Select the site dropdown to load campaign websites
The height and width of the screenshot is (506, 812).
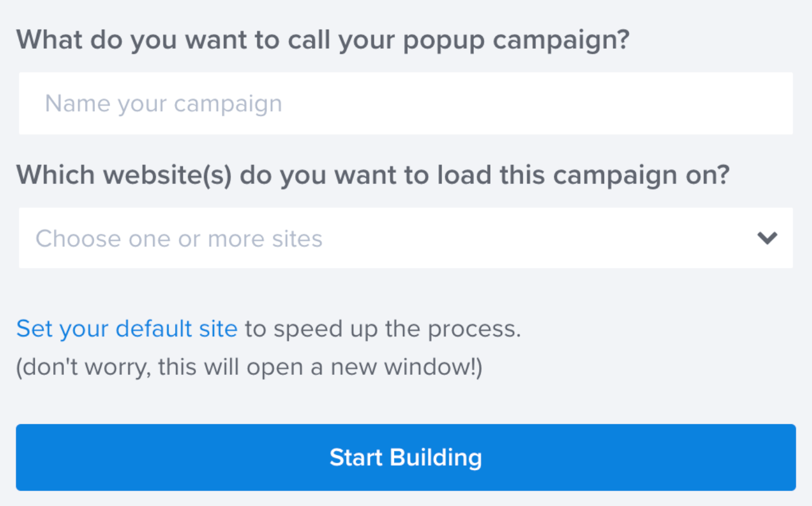[x=406, y=238]
